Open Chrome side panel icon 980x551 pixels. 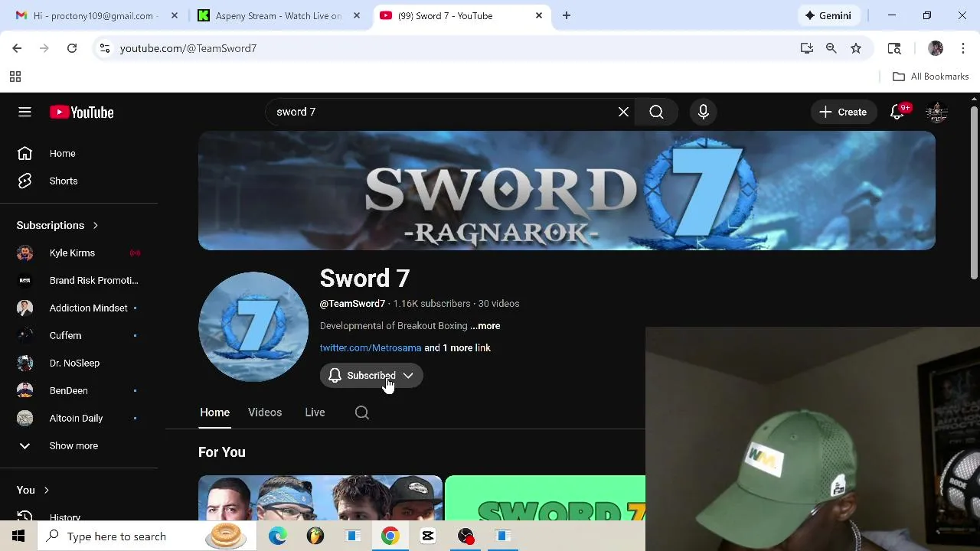point(894,48)
